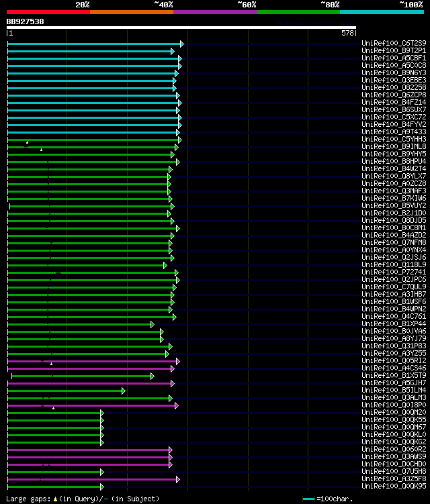This screenshot has height=504, width=430.
Task: Select label UniRef100_Q3MAF3
Action: 394,191
